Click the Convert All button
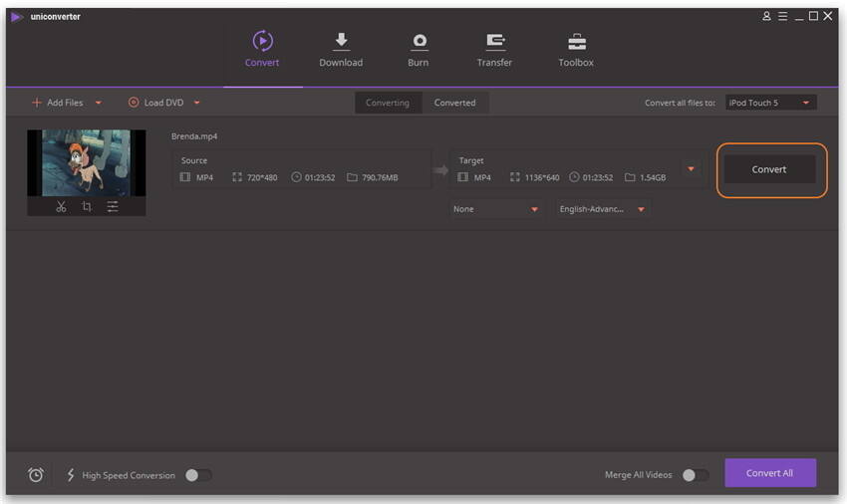The height and width of the screenshot is (504, 847). click(770, 473)
